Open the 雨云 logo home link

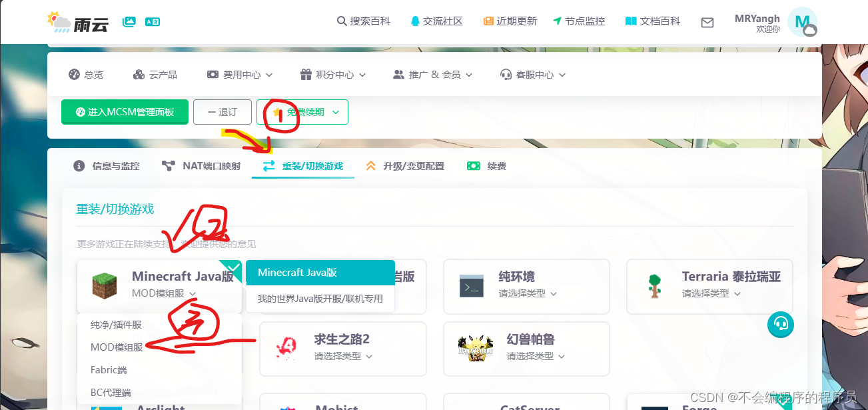[78, 22]
